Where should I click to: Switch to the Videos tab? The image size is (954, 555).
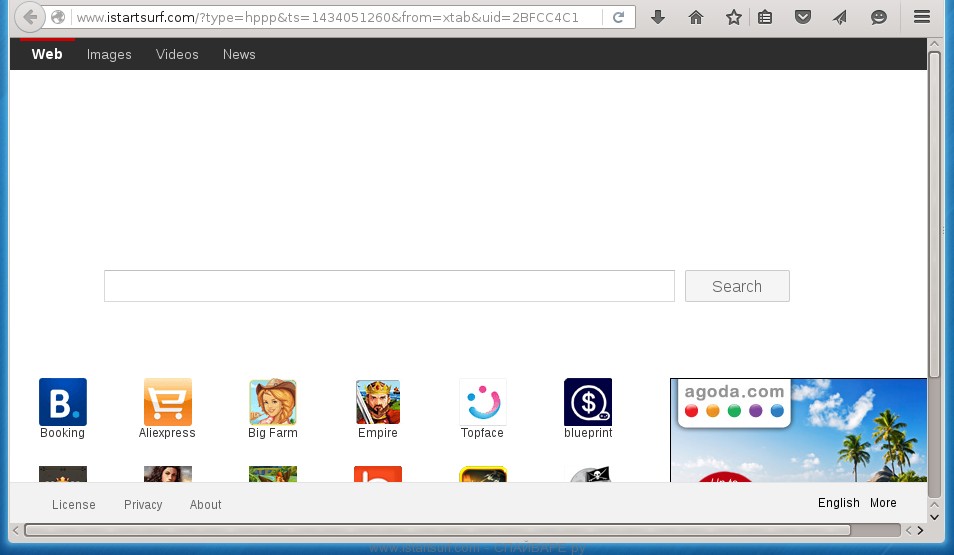[x=177, y=54]
